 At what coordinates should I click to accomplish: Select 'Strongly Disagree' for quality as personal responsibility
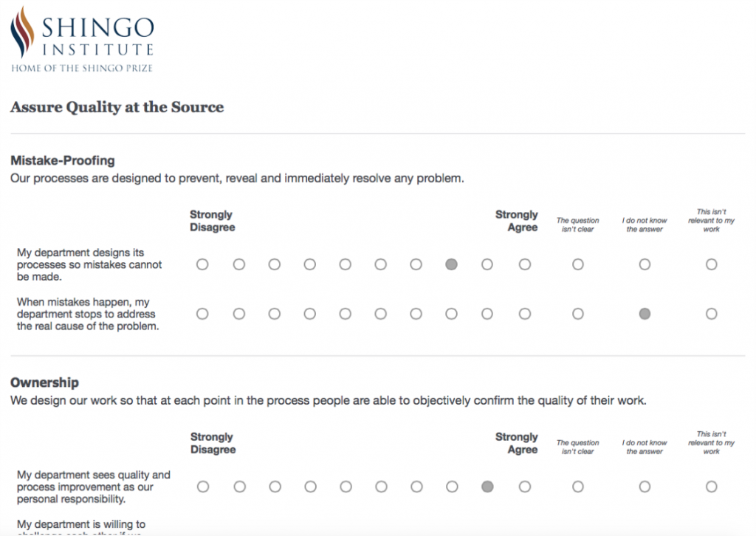coord(202,487)
